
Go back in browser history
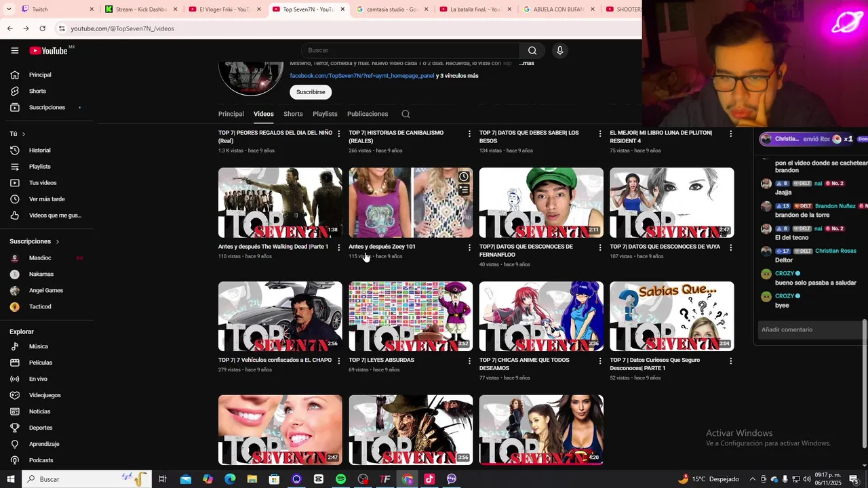pos(9,28)
